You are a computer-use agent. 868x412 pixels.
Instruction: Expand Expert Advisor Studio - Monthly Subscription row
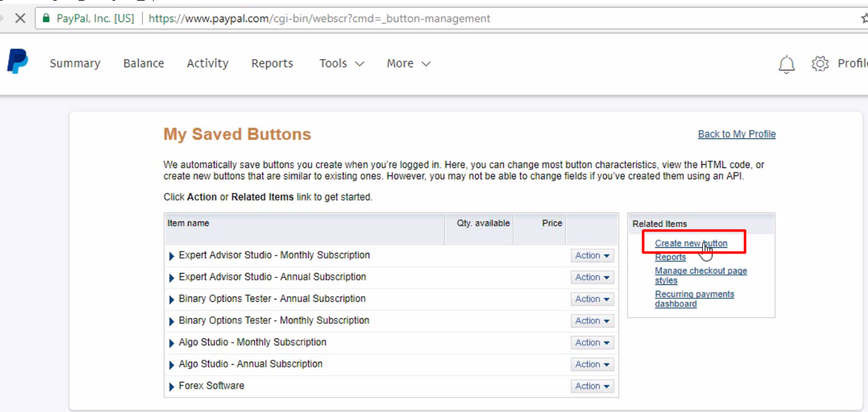(172, 256)
